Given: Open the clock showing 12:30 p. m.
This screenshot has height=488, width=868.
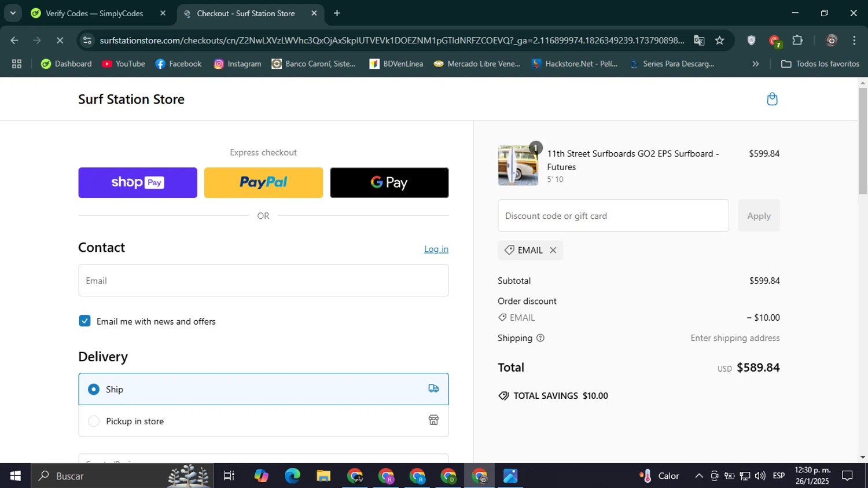Looking at the screenshot, I should pos(812,476).
